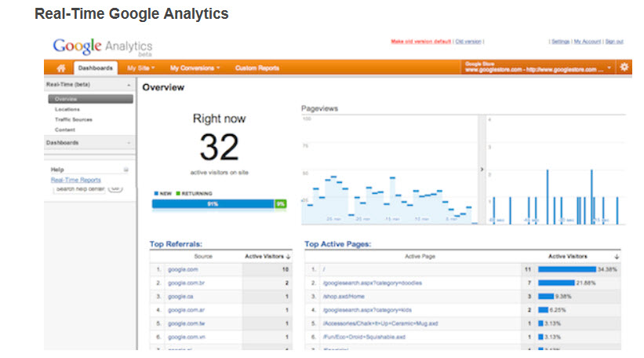Open the "/" active page link
Viewport: 644px width, 358px height.
click(x=324, y=269)
